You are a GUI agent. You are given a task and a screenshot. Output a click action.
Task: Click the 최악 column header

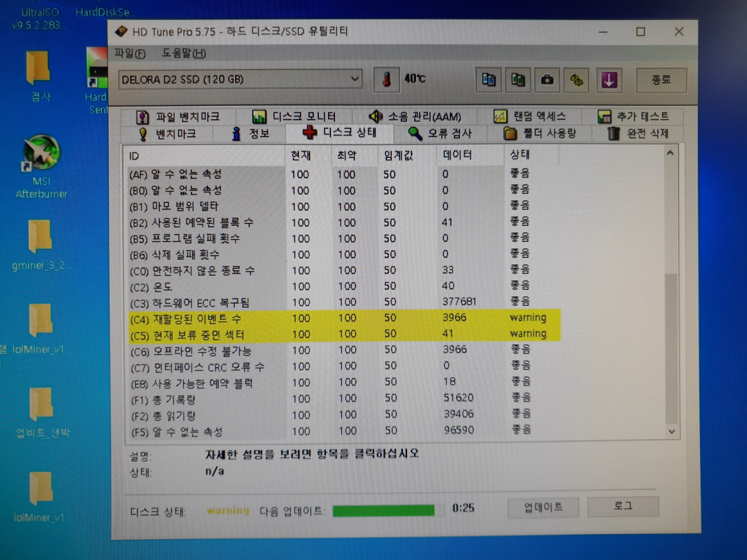[355, 156]
